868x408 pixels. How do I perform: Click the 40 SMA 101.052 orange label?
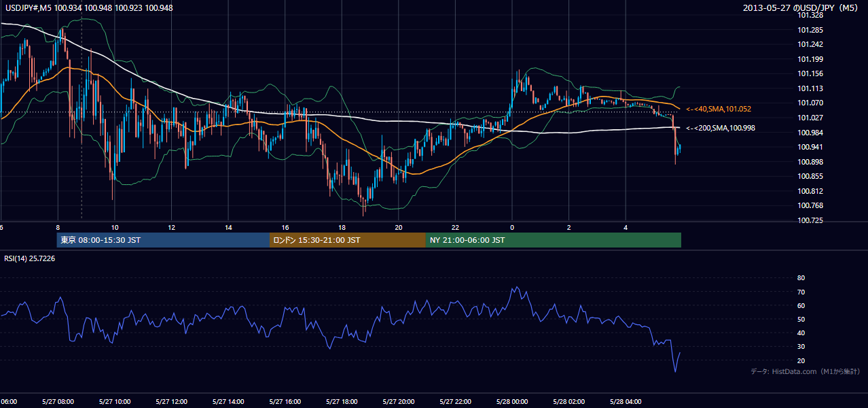pyautogui.click(x=719, y=109)
